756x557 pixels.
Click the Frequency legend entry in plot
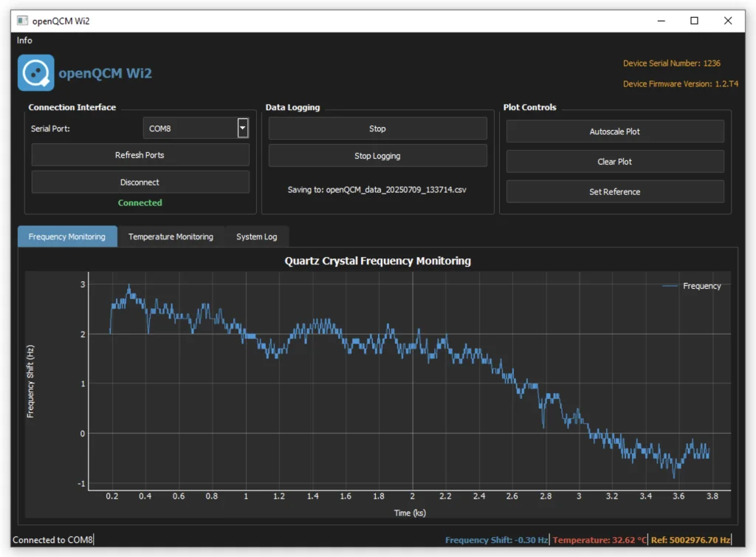pyautogui.click(x=692, y=286)
